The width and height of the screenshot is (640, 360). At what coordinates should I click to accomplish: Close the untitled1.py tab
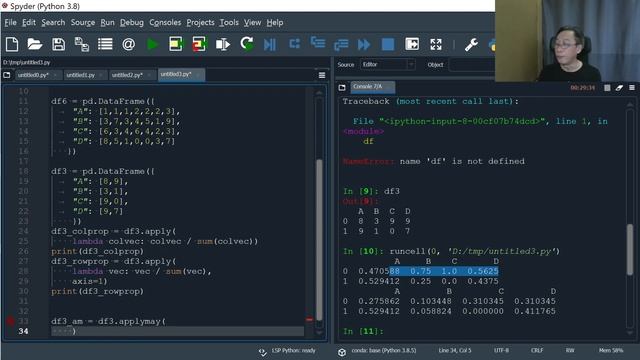coord(101,76)
